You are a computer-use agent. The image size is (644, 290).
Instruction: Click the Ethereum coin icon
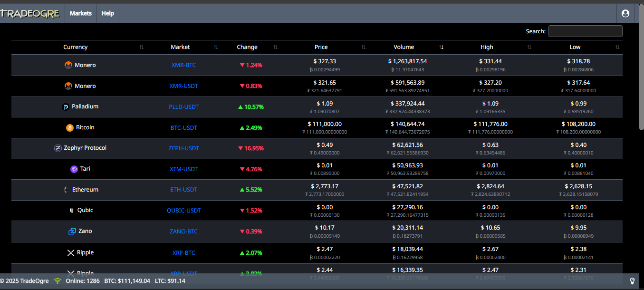(66, 190)
